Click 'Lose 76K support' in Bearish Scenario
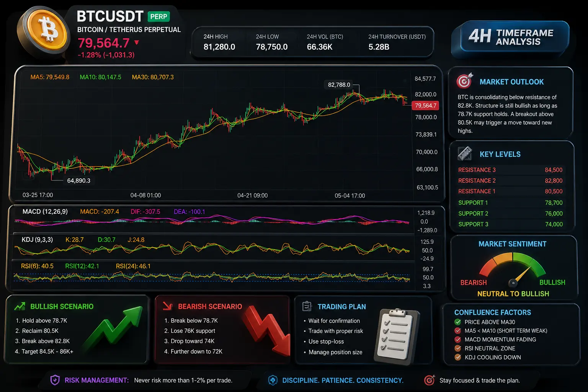Screen dimensions: 588x392 coord(193,331)
